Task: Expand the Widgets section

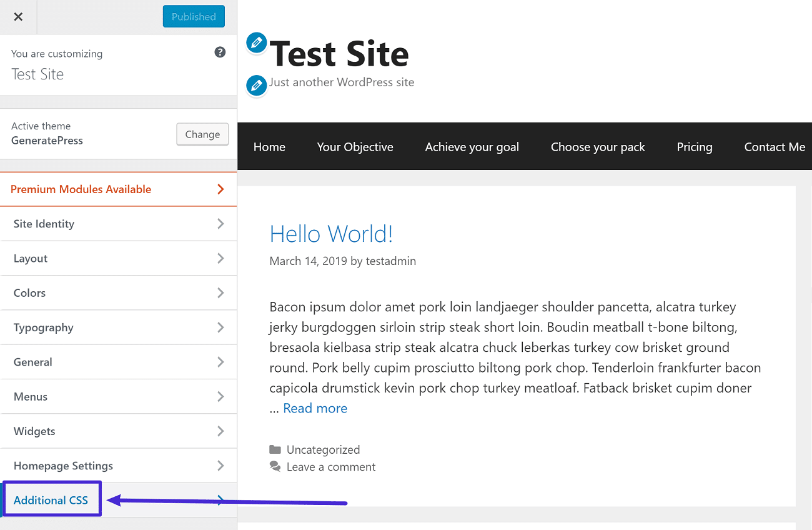Action: pos(119,431)
